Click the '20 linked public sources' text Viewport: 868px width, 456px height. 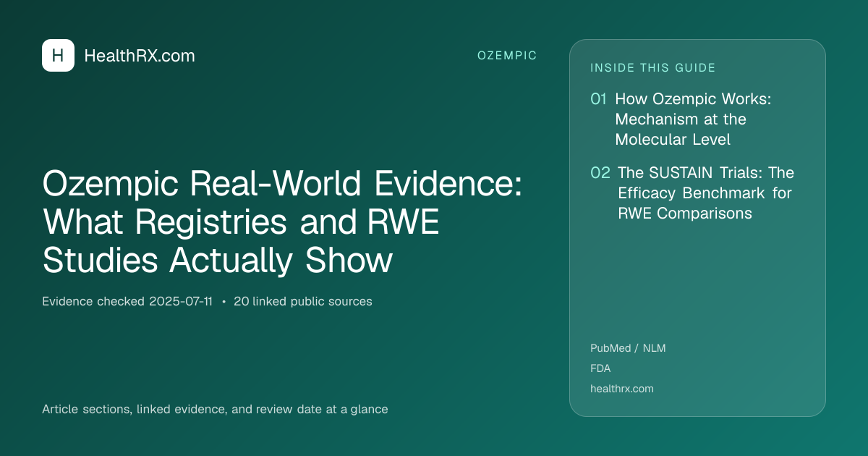tap(303, 302)
